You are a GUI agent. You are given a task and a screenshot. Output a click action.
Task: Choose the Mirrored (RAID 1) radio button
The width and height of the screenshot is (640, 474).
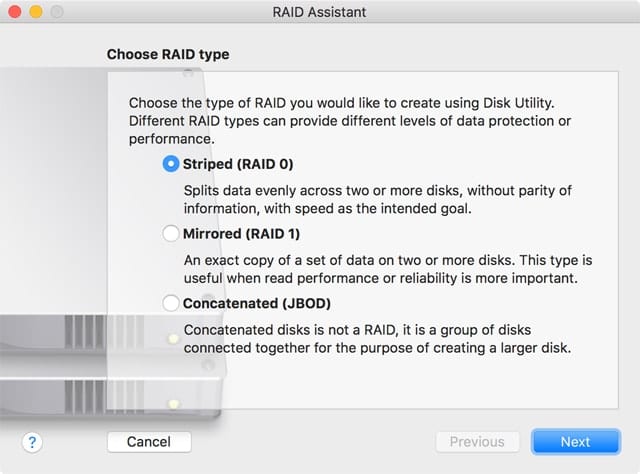tap(171, 233)
